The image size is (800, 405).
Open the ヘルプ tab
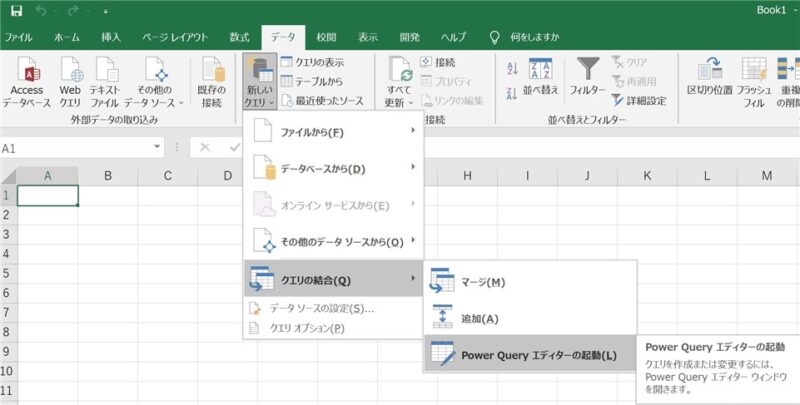point(454,37)
